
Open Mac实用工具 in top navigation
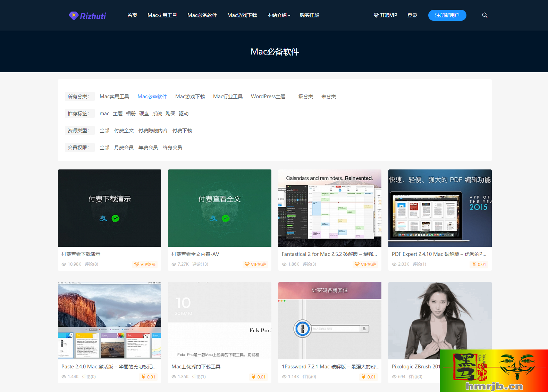pyautogui.click(x=162, y=15)
